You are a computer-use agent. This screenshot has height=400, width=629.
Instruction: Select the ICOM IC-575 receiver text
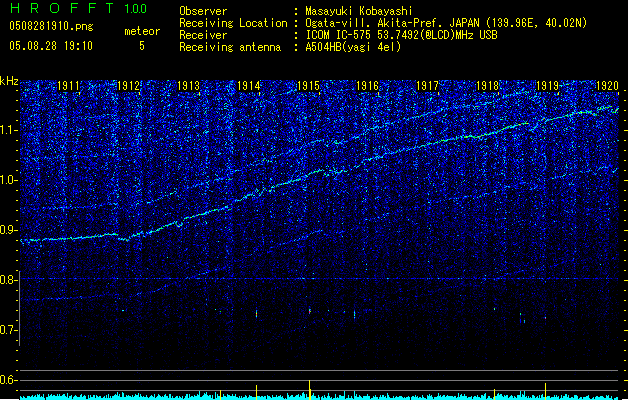(401, 35)
